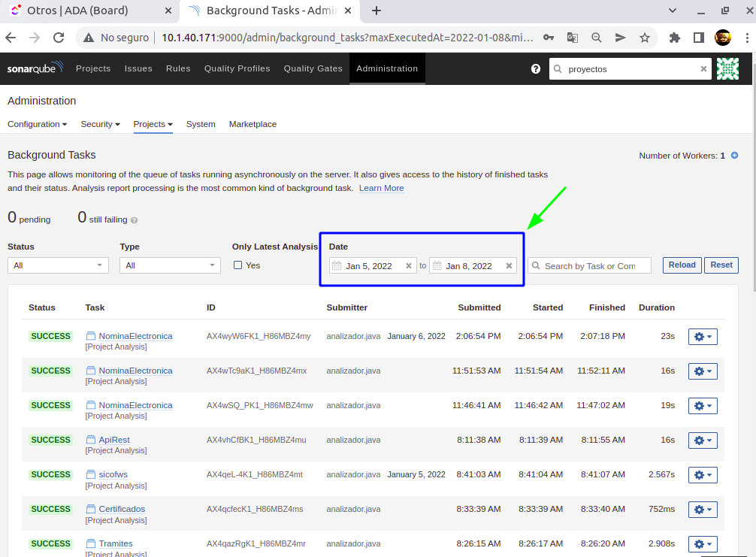Clear the Jan 8, 2022 end date
This screenshot has width=756, height=557.
pyautogui.click(x=509, y=266)
